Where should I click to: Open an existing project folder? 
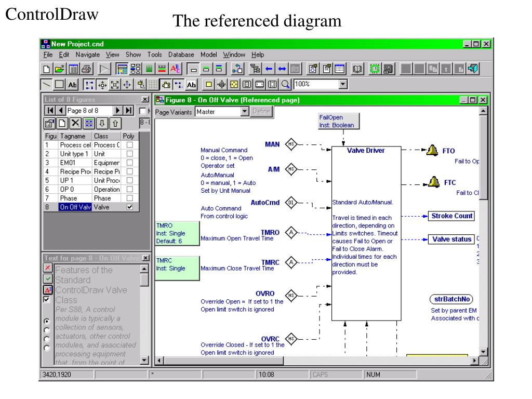tap(59, 69)
